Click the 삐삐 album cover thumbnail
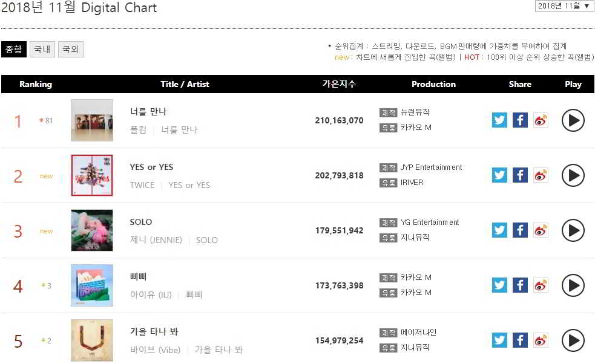Screen dimensions: 595x364 [x=92, y=285]
